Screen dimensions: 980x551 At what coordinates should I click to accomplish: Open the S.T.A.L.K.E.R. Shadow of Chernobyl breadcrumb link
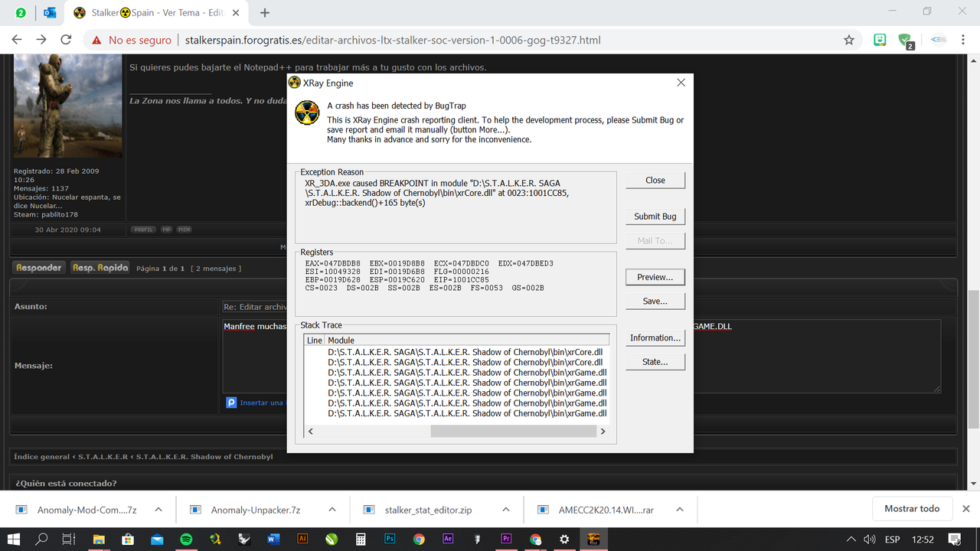[204, 457]
